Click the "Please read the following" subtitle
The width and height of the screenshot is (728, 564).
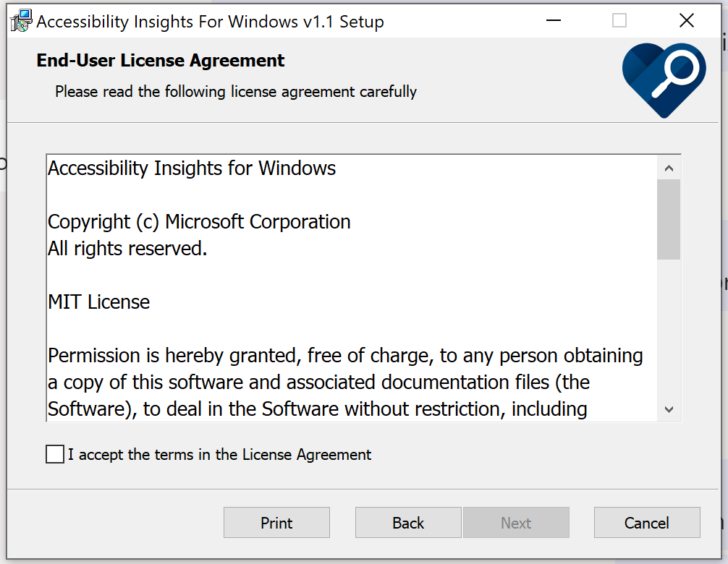pos(236,92)
